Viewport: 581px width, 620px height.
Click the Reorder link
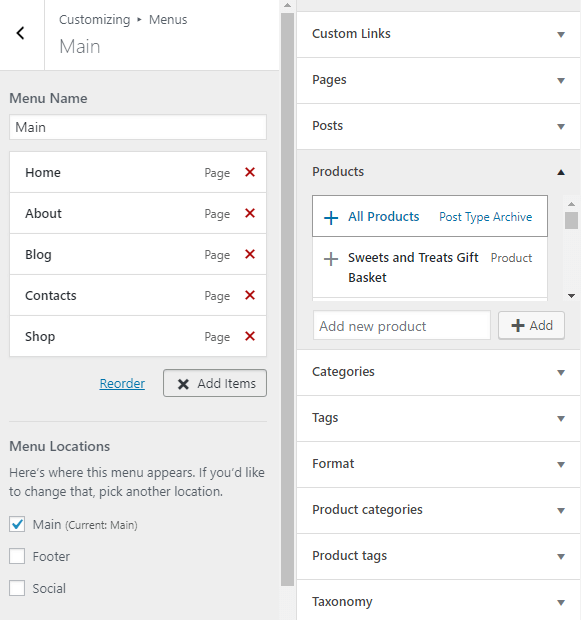pyautogui.click(x=122, y=383)
